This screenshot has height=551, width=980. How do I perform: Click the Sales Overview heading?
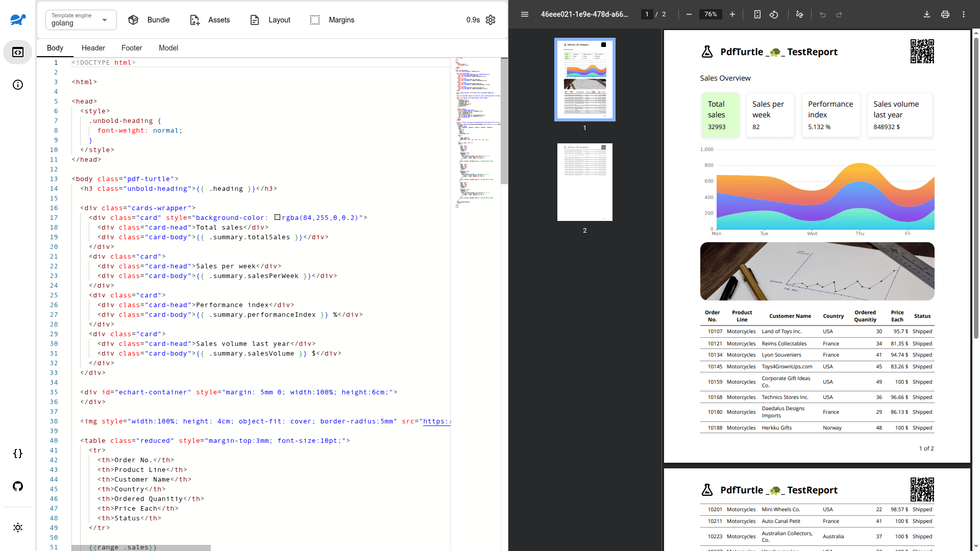(x=725, y=78)
